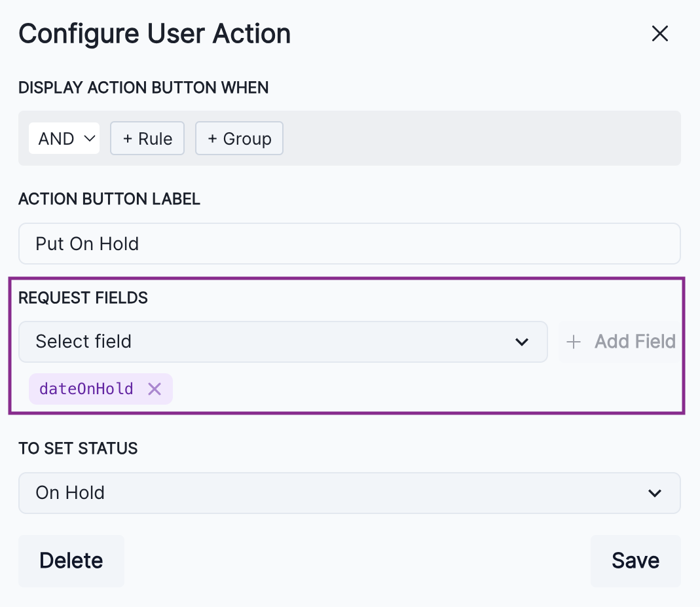Click the chevron on Select field dropdown
Screen dimensions: 700x607
coord(522,342)
